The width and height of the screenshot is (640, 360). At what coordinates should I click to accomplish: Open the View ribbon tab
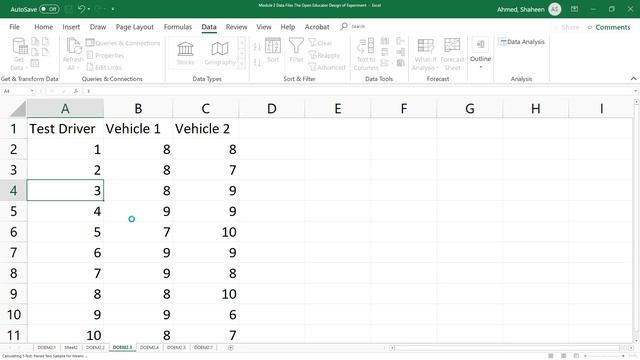(x=264, y=27)
